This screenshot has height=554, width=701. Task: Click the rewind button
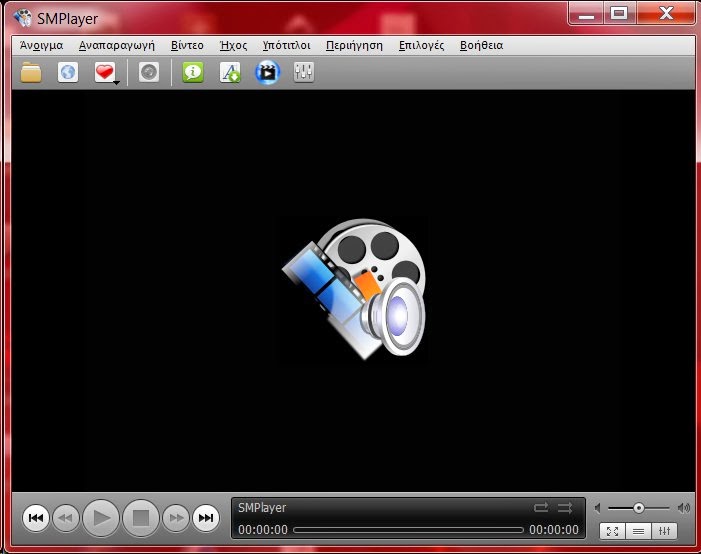66,518
